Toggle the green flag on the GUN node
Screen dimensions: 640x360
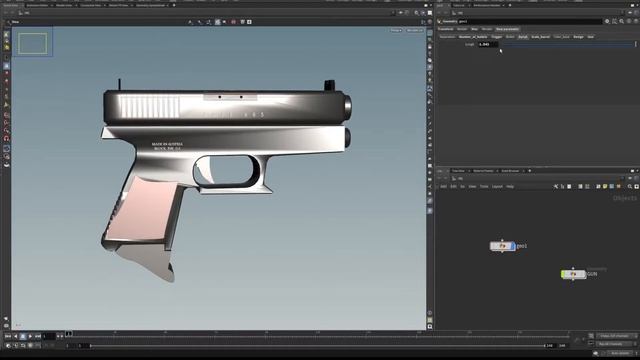click(x=563, y=274)
